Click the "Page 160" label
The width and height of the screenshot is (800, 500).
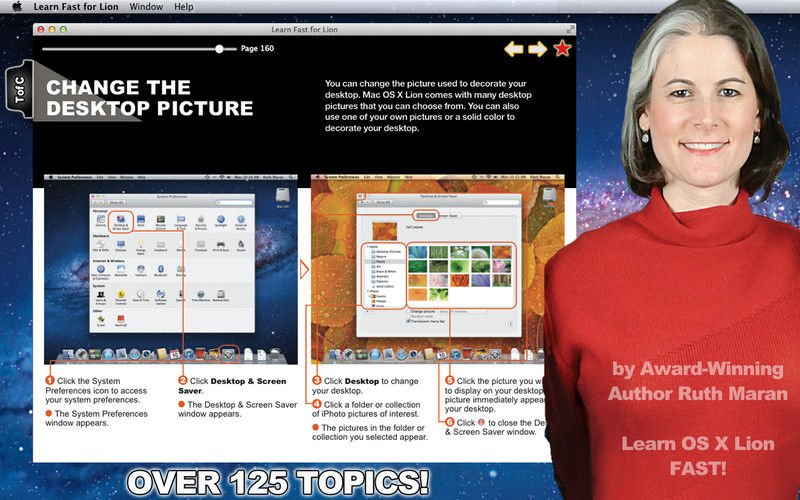(257, 48)
